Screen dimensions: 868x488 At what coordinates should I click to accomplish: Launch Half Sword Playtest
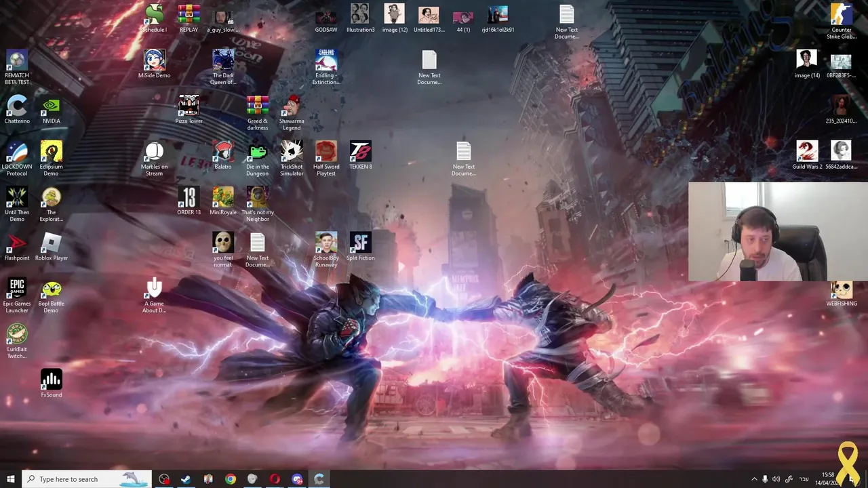[x=326, y=158]
